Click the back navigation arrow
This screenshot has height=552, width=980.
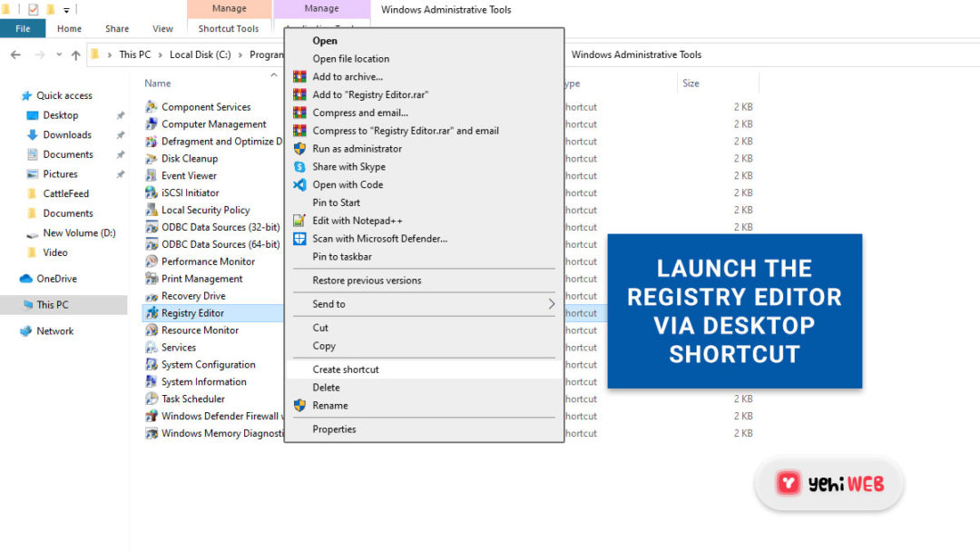(x=15, y=54)
